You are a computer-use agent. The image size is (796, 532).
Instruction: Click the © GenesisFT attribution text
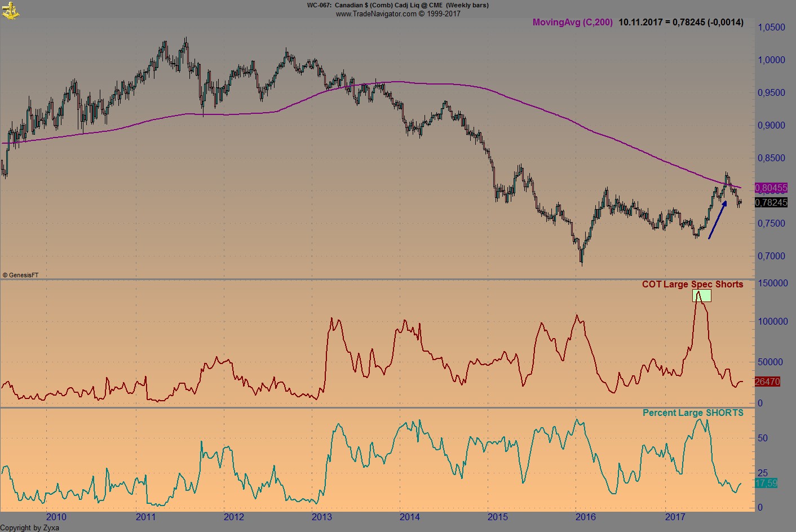tap(21, 274)
